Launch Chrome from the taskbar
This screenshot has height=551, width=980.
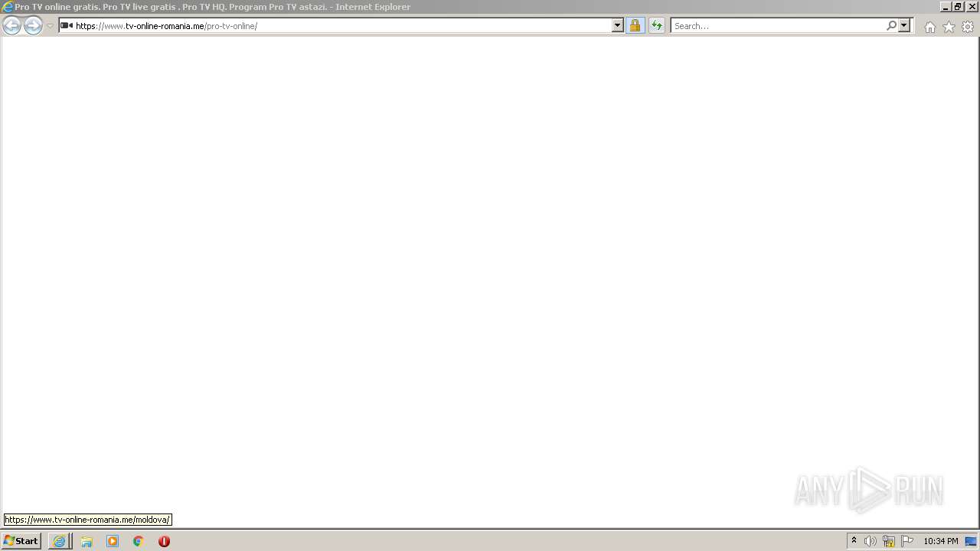(139, 541)
